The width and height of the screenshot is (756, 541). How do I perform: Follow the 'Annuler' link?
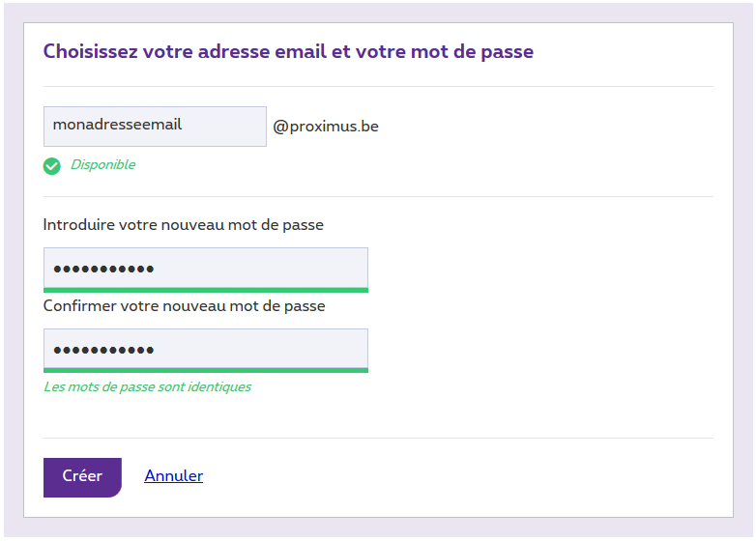tap(173, 476)
